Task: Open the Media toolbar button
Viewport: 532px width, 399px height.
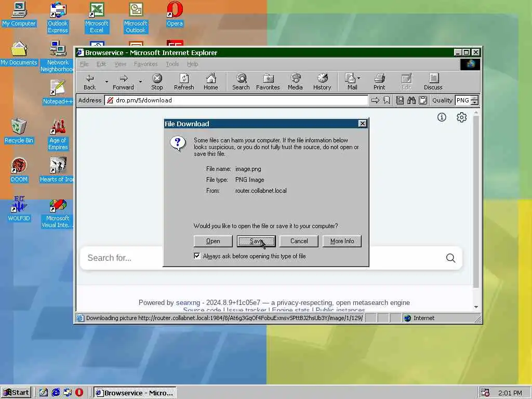Action: (295, 82)
